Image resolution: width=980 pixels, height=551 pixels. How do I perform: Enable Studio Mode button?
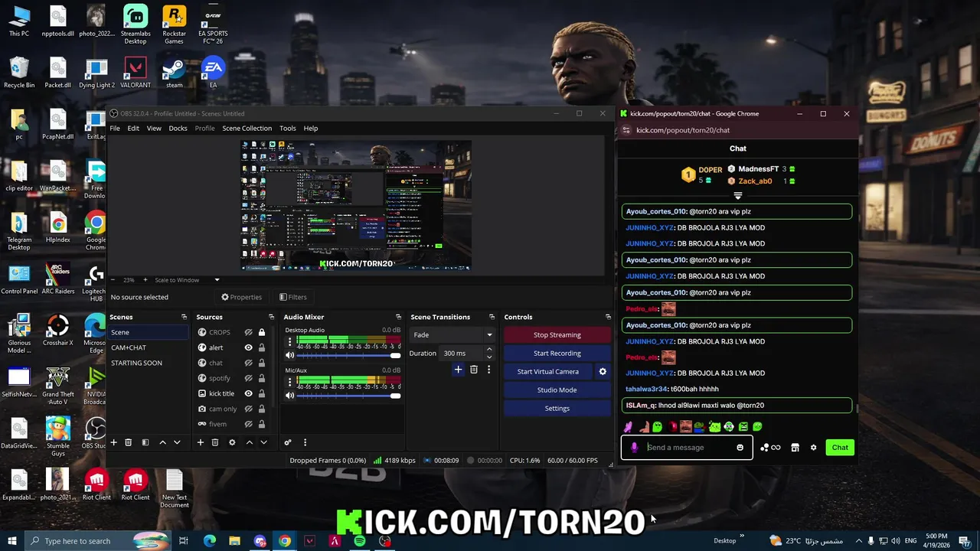557,390
